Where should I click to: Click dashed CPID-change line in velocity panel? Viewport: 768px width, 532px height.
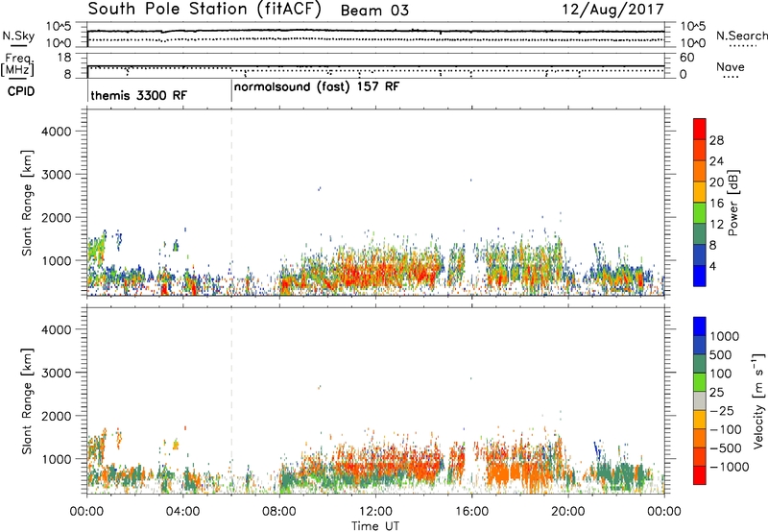click(x=231, y=400)
